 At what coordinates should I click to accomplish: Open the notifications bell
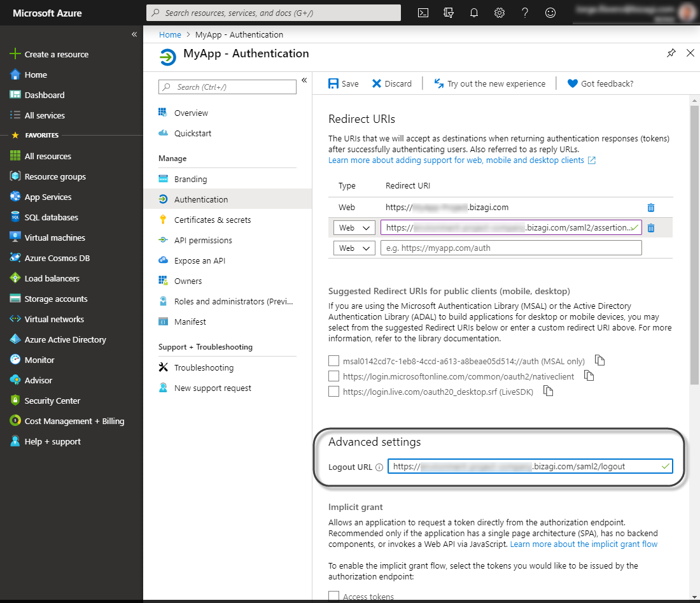[x=473, y=13]
